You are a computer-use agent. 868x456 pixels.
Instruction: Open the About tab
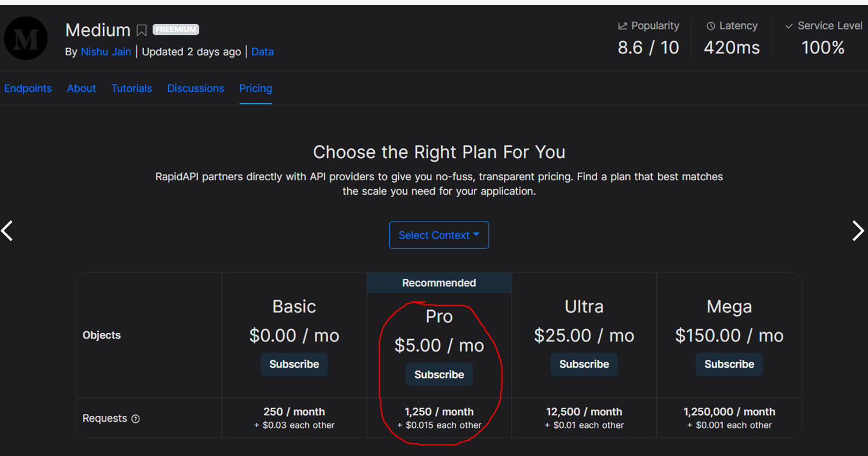click(x=81, y=88)
